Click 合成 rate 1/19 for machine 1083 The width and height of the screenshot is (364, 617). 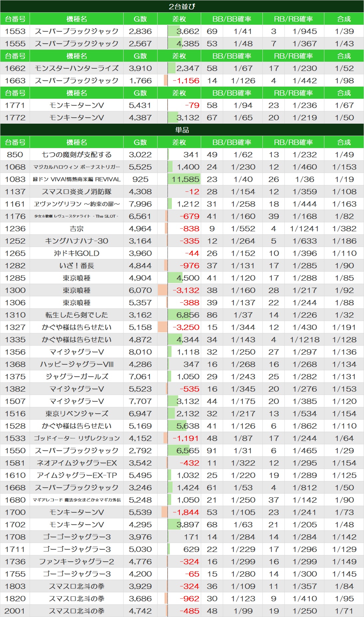[x=344, y=179]
